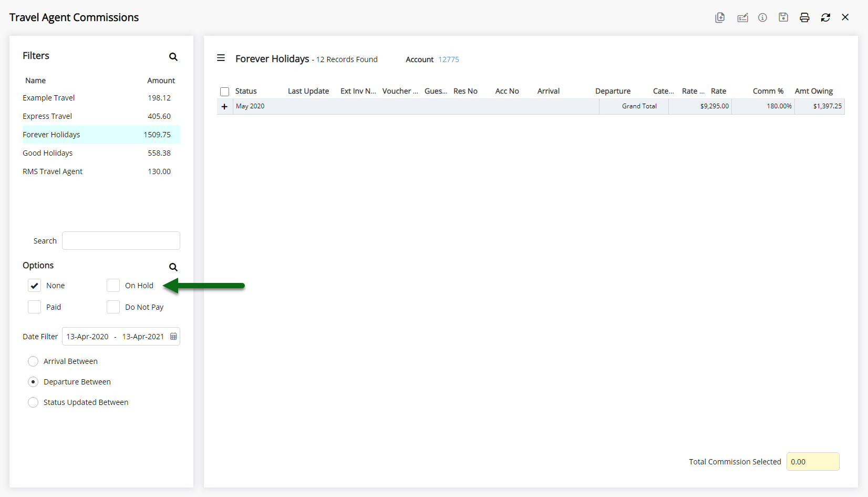Click the add document icon in top toolbar
The height and width of the screenshot is (497, 868).
click(x=720, y=17)
